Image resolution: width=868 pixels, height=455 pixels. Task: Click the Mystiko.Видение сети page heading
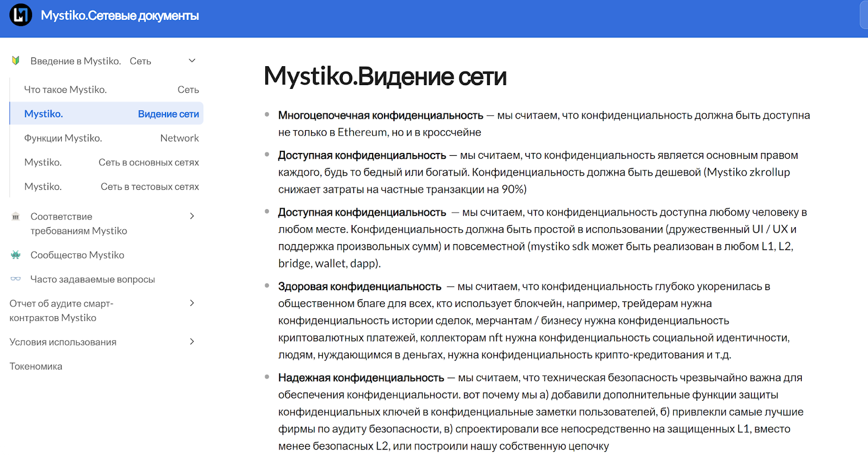coord(385,76)
